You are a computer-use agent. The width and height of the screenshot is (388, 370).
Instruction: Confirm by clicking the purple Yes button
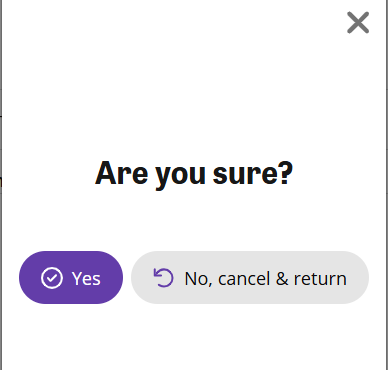coord(71,277)
